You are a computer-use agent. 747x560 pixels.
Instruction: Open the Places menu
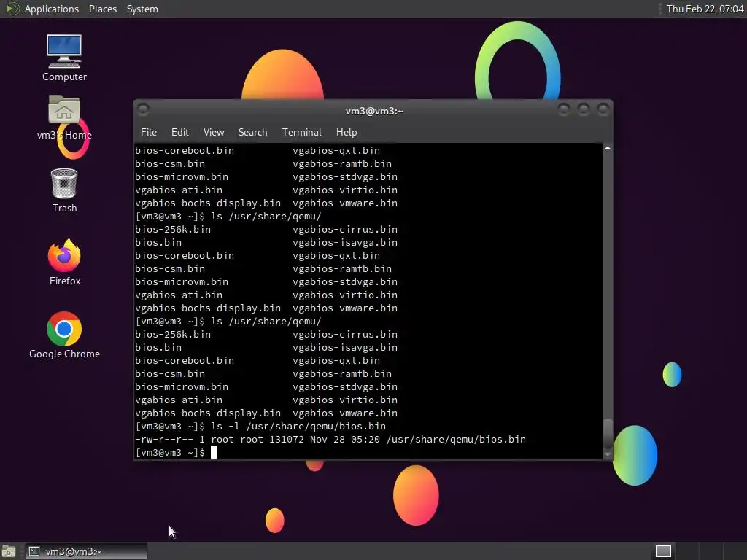click(103, 9)
